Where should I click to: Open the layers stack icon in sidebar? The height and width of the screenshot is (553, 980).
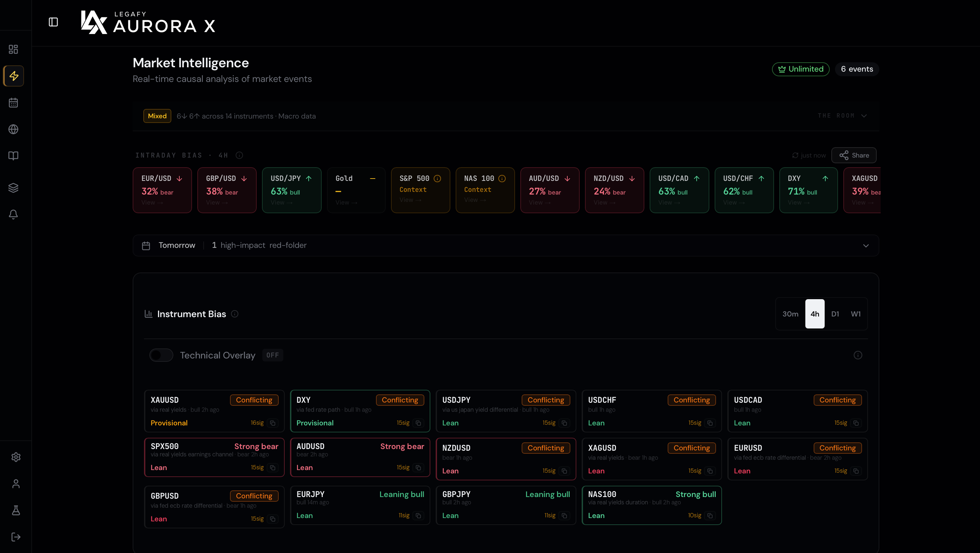(13, 188)
